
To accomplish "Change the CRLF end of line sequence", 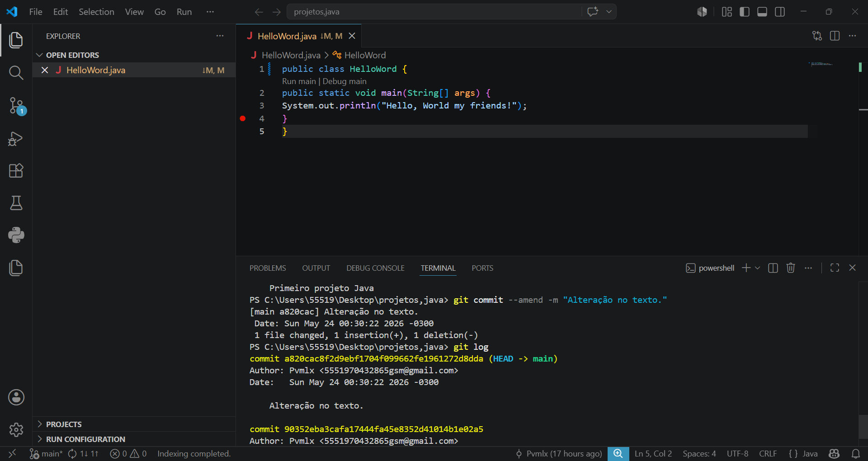I will 768,454.
